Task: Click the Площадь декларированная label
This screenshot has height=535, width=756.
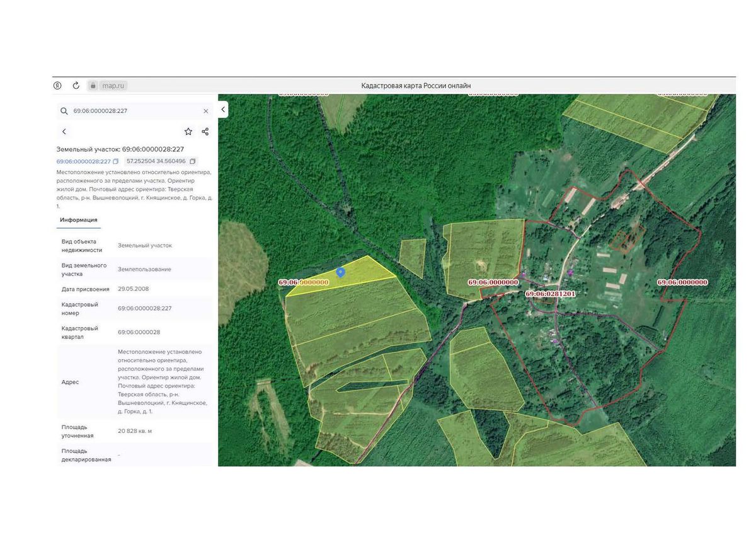Action: pos(86,455)
